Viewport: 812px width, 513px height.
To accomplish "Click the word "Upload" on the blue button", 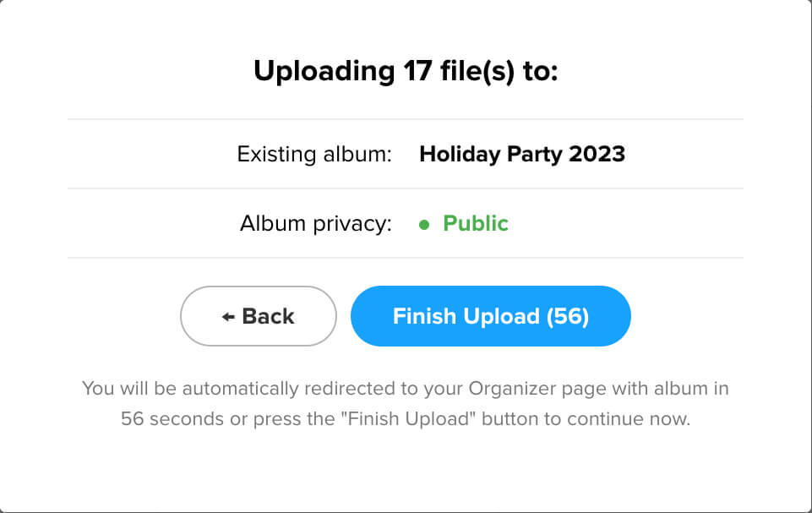I will pyautogui.click(x=502, y=316).
